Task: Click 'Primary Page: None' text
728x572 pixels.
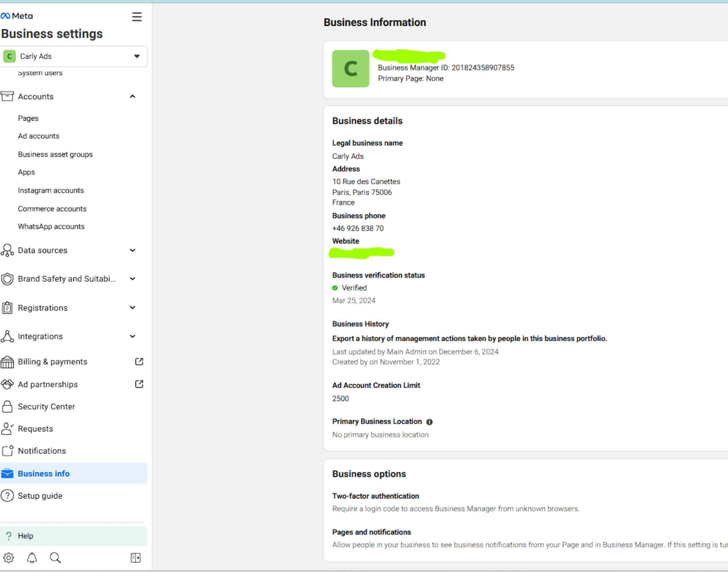Action: point(411,79)
